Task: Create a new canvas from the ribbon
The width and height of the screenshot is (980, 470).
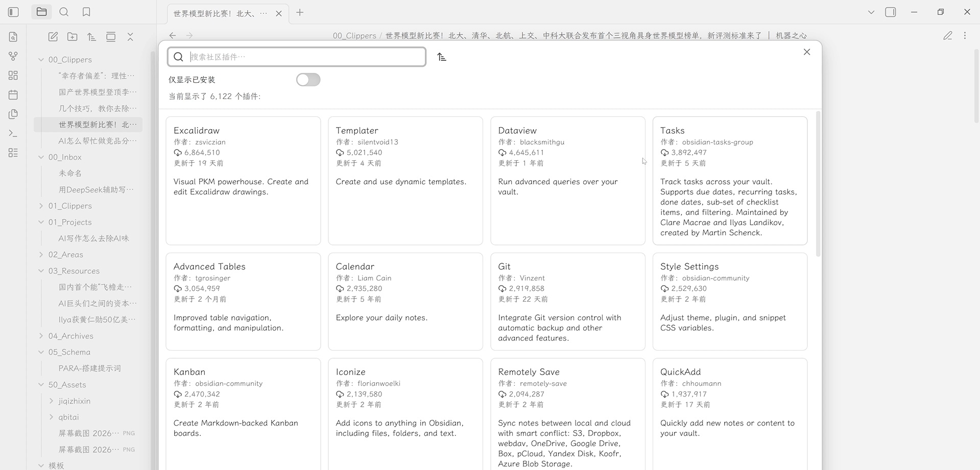Action: [13, 76]
